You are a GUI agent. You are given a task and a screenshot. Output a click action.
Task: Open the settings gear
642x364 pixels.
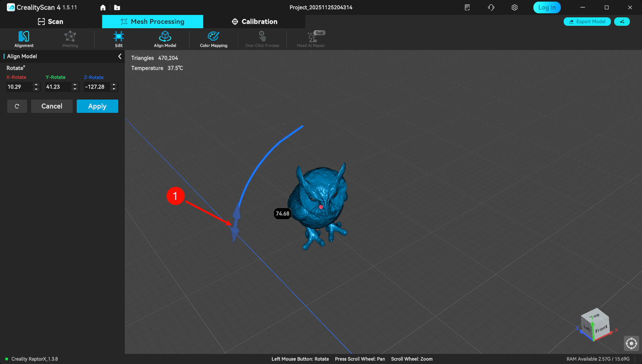pos(515,8)
